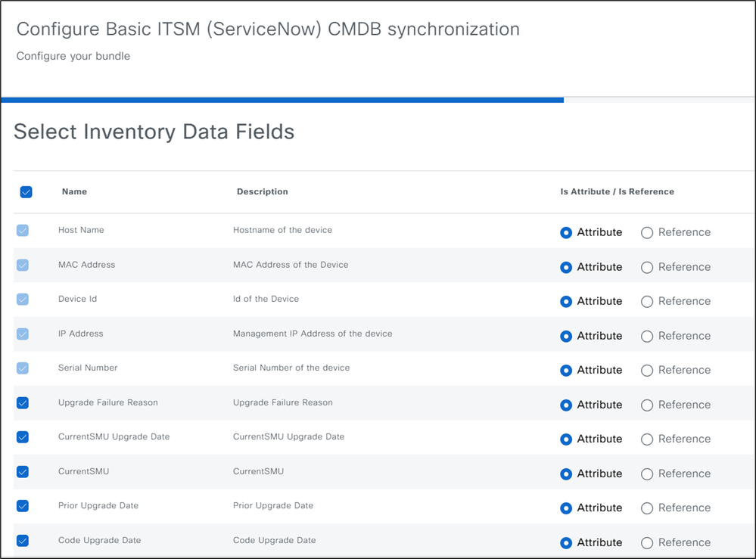Viewport: 756px width, 559px height.
Task: Click the Description column header
Action: (262, 192)
